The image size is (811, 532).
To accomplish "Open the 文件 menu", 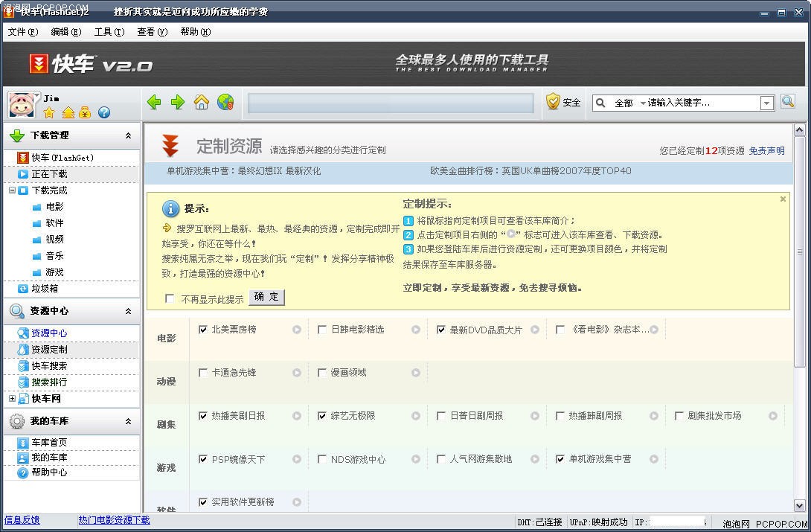I will [x=23, y=31].
